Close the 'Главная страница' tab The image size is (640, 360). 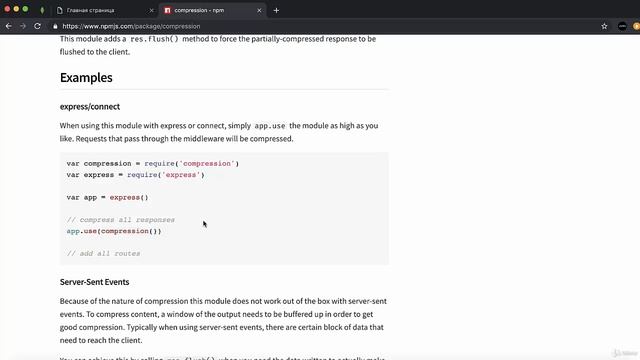coord(151,10)
